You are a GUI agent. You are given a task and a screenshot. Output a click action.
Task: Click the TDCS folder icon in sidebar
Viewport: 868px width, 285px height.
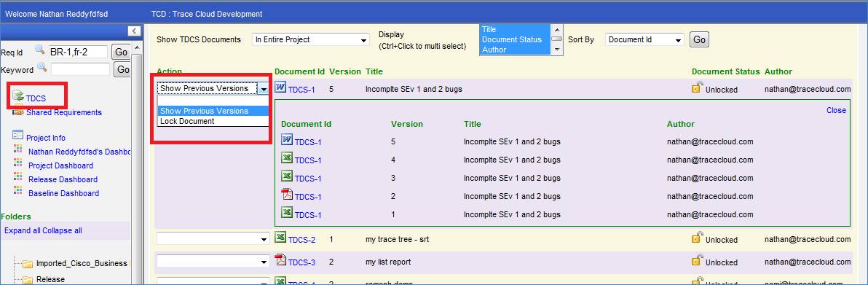17,96
